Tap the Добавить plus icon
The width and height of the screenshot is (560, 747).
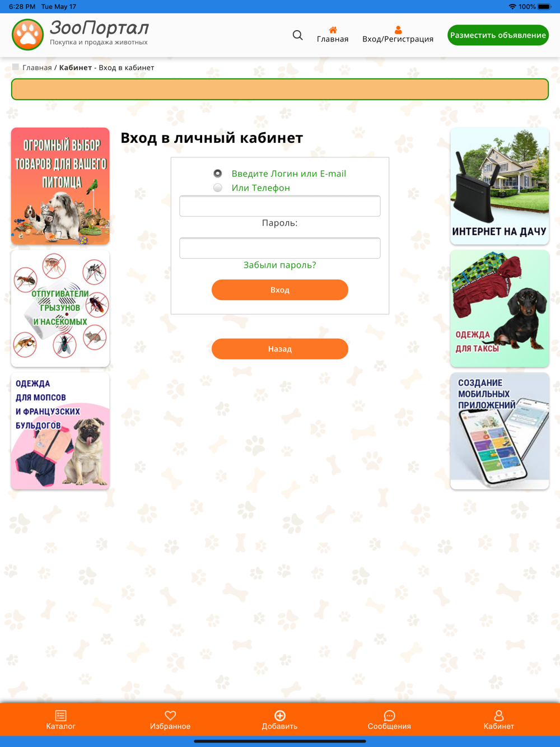pyautogui.click(x=280, y=715)
